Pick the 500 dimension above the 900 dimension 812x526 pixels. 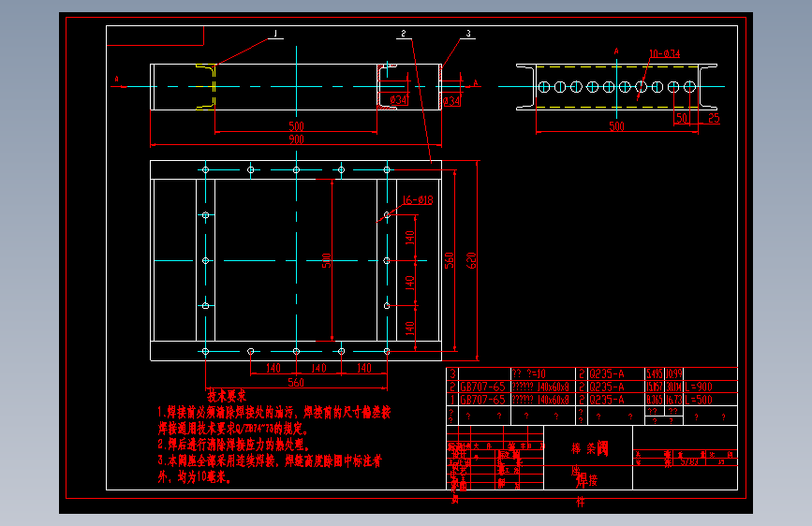click(x=296, y=126)
